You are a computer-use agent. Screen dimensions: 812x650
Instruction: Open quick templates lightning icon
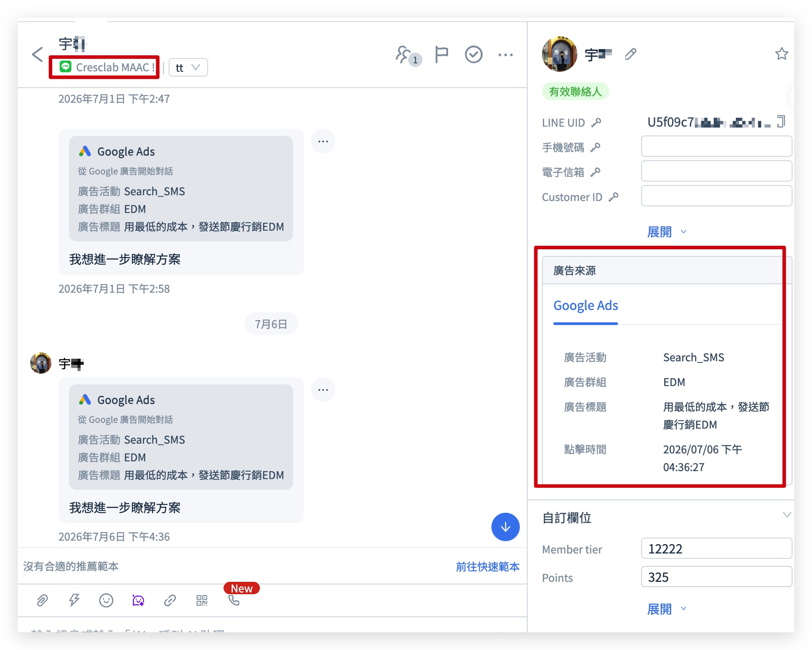coord(74,600)
